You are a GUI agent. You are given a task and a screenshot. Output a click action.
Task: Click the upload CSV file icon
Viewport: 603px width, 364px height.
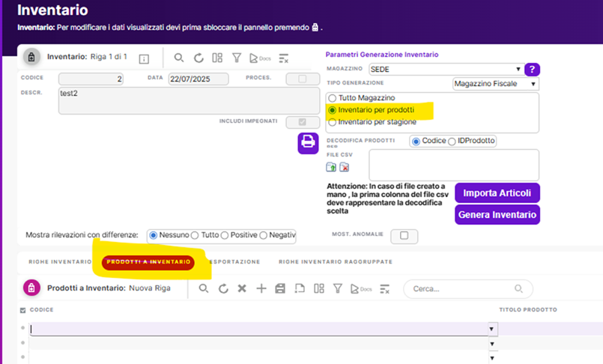coord(331,167)
